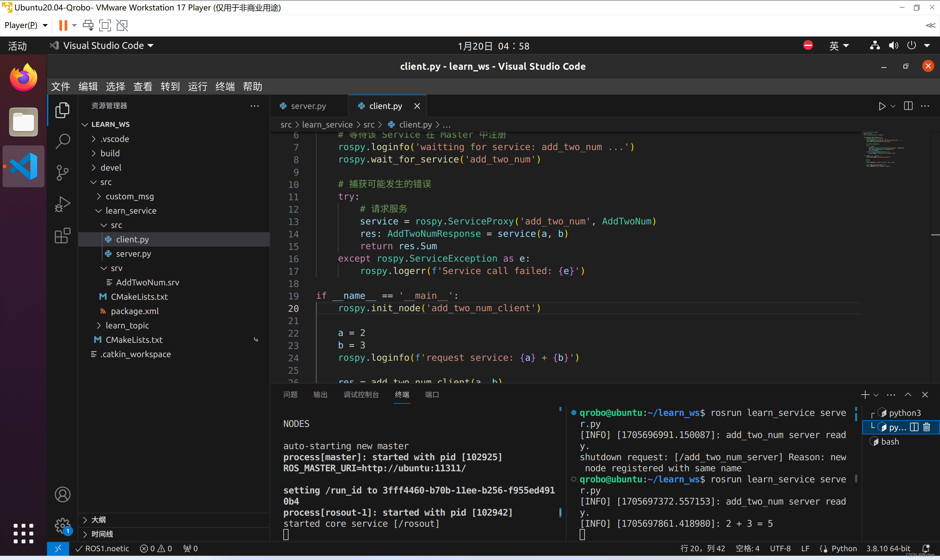Open Firefox from the Ubuntu dock

pyautogui.click(x=23, y=77)
